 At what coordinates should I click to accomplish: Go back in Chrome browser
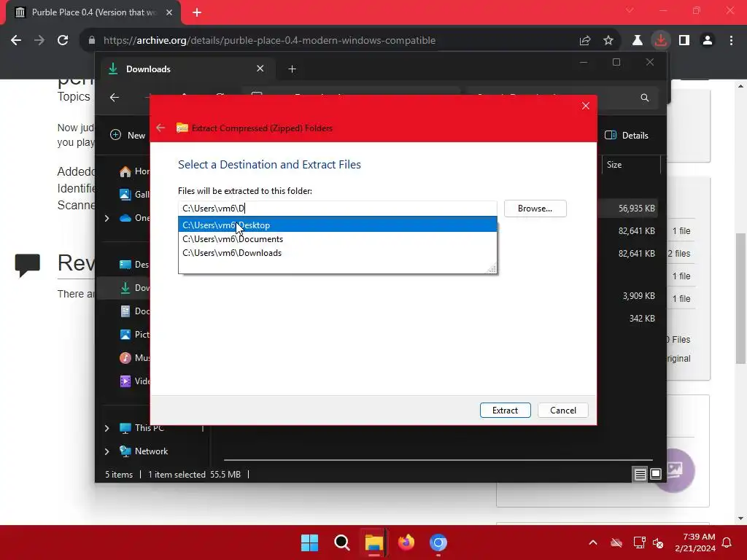16,41
